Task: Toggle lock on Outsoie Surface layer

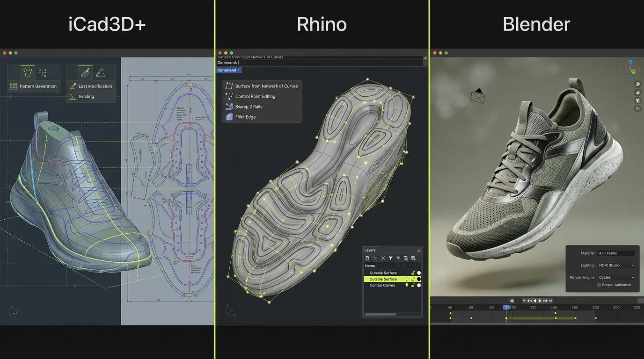Action: [x=413, y=279]
